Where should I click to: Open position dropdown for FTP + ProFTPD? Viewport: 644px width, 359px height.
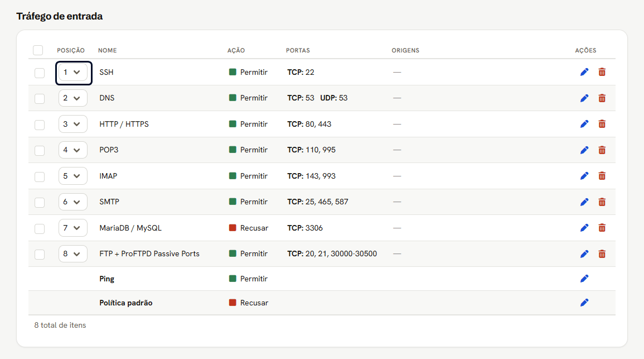click(x=73, y=253)
